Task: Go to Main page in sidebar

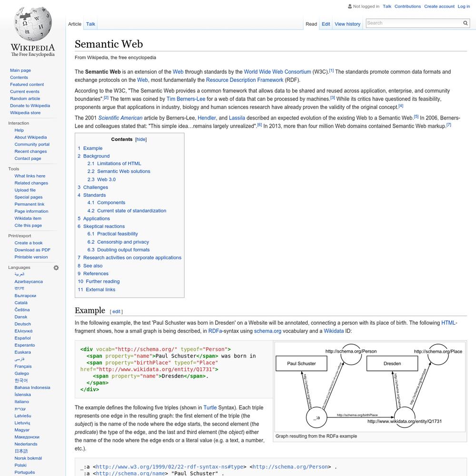Action: click(20, 70)
